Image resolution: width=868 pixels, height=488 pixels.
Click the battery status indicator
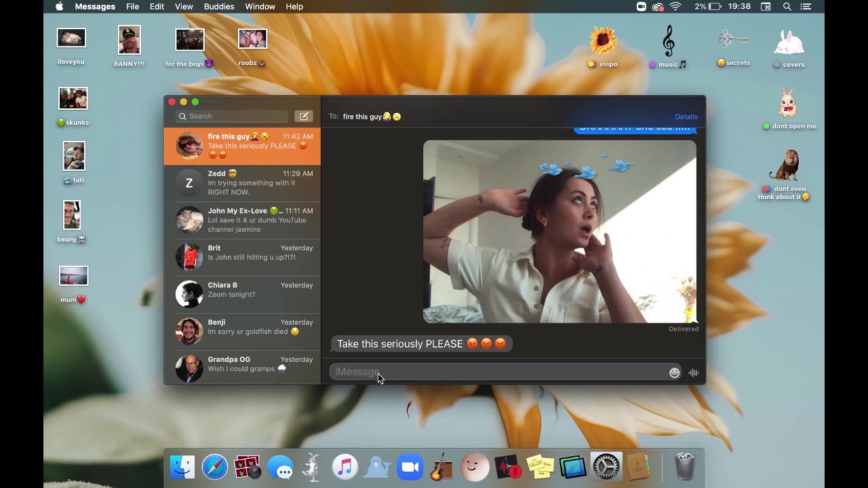709,7
